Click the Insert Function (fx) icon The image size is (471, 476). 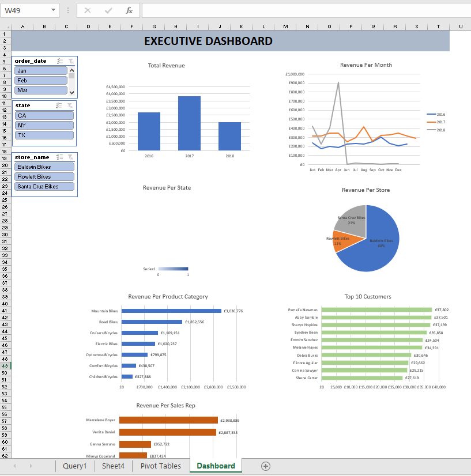[129, 10]
